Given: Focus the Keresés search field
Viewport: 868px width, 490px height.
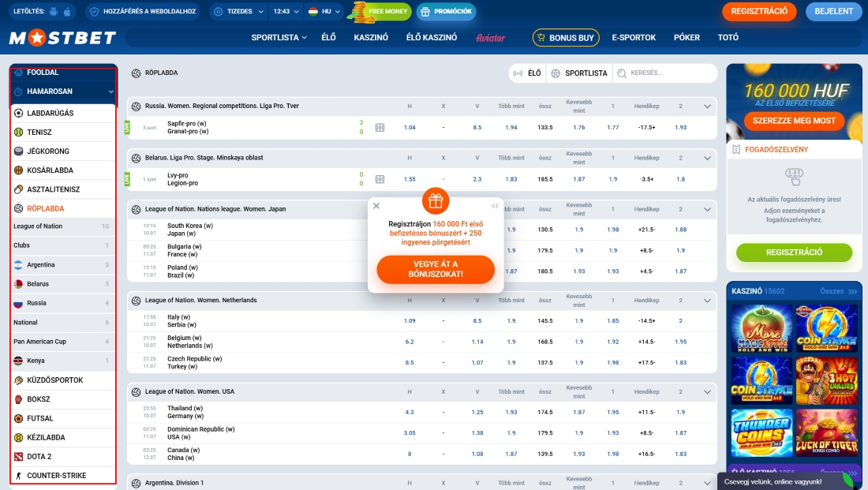Looking at the screenshot, I should coord(665,73).
